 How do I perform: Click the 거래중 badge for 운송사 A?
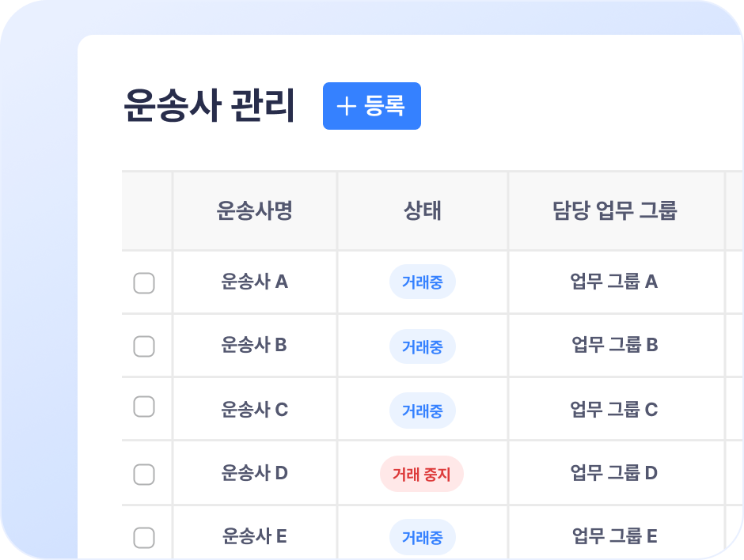point(423,282)
